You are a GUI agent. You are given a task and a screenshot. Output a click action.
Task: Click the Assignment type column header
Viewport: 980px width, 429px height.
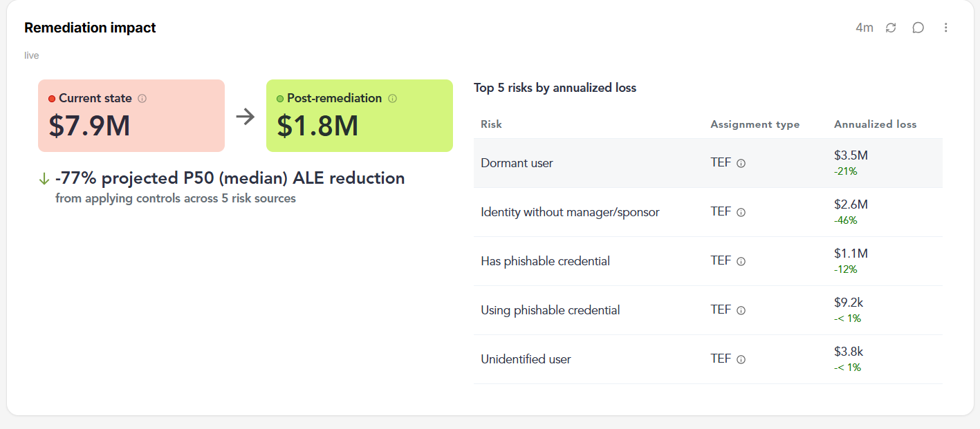pos(755,124)
